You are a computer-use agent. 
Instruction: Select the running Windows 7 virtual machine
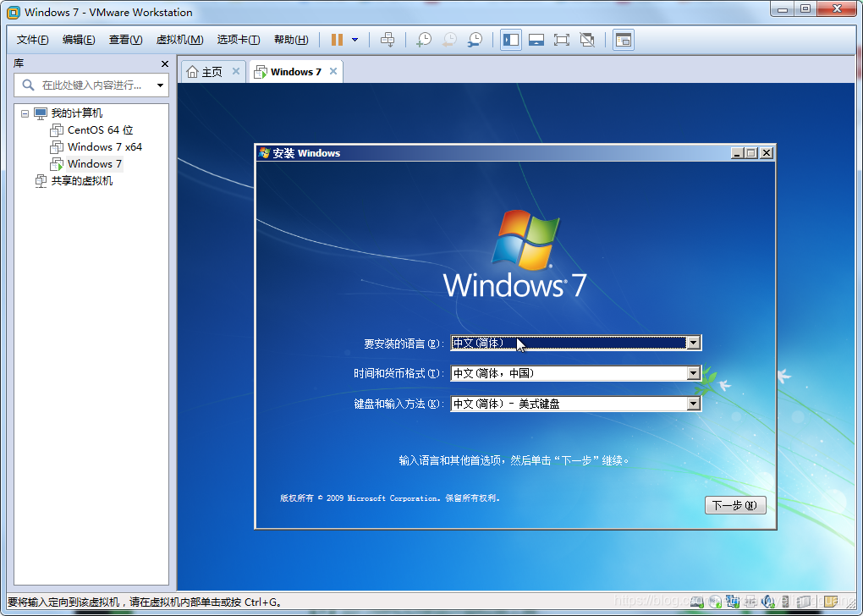(94, 164)
